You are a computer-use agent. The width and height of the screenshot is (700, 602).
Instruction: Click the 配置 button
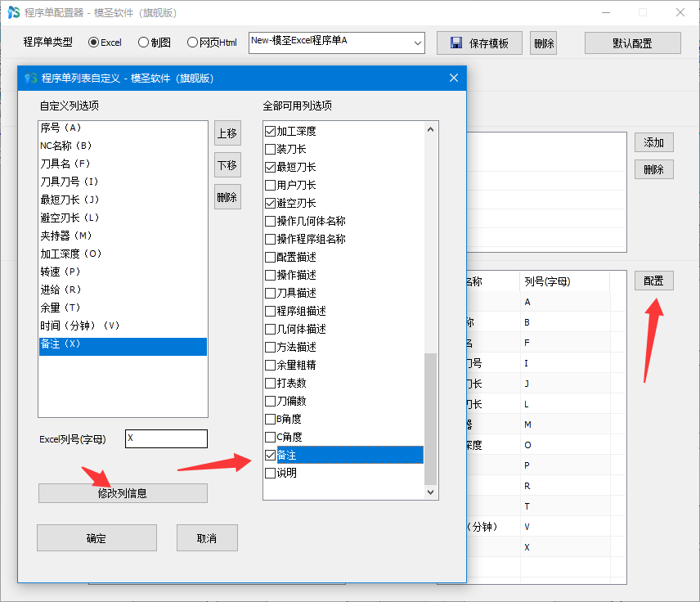(x=654, y=281)
